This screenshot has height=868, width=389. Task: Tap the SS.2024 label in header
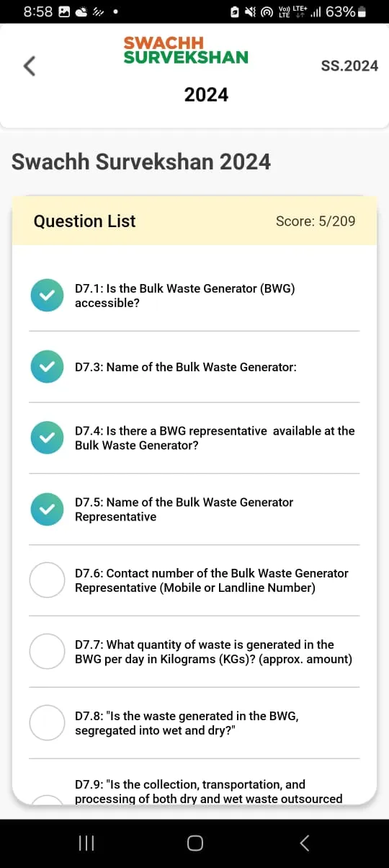click(x=349, y=66)
